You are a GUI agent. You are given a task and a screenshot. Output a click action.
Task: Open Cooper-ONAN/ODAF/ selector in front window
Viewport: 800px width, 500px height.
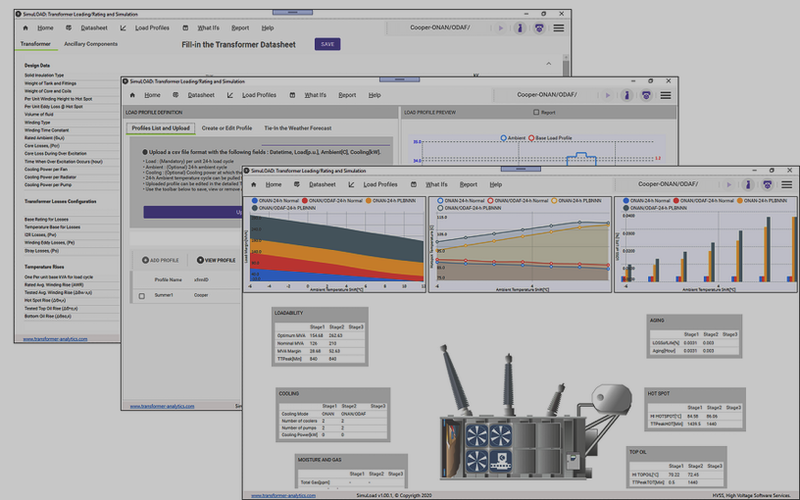click(668, 184)
